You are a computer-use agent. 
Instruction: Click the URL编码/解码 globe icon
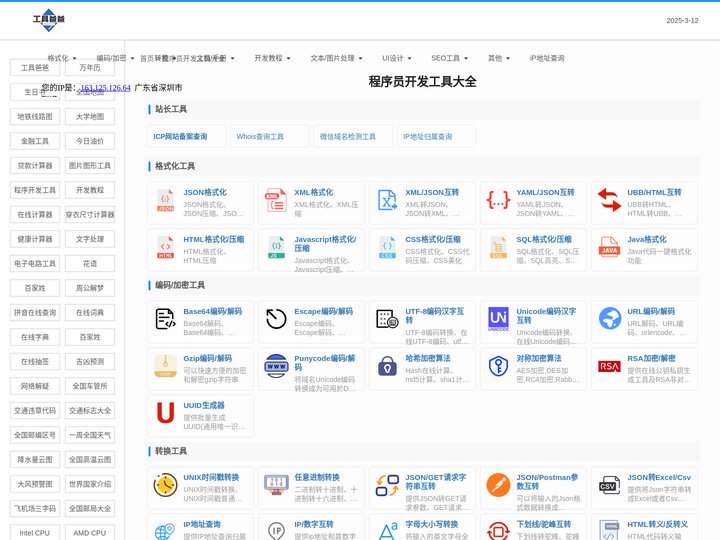609,319
